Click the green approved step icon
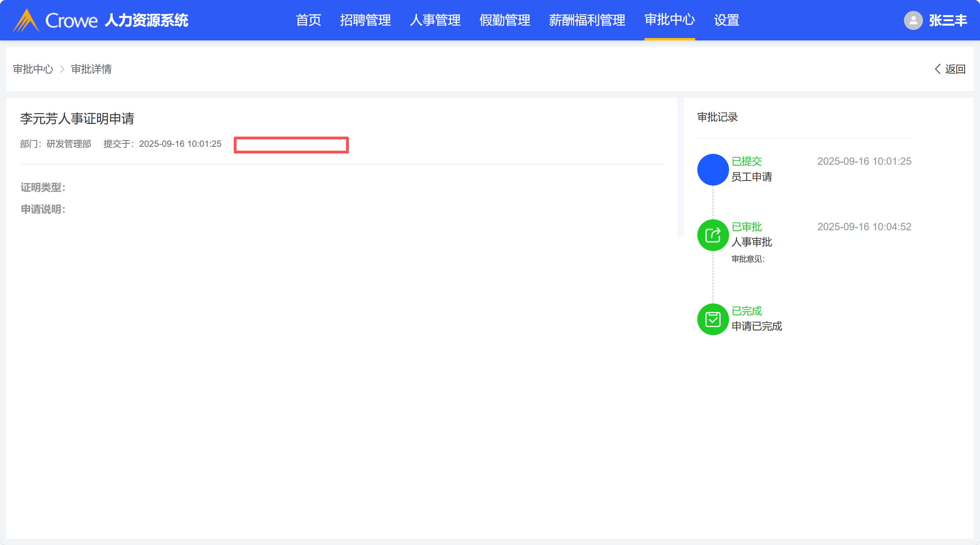The width and height of the screenshot is (980, 545). point(712,235)
